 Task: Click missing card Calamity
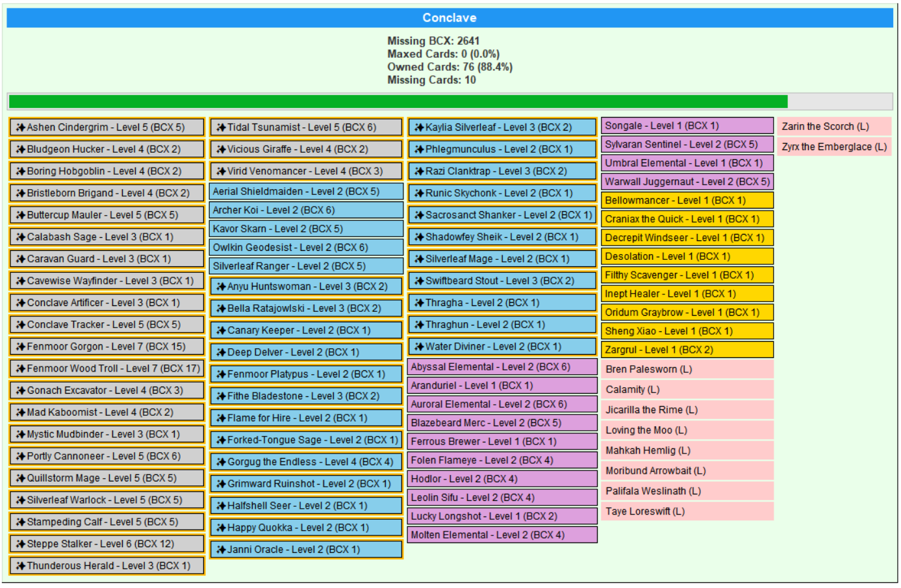click(x=688, y=390)
